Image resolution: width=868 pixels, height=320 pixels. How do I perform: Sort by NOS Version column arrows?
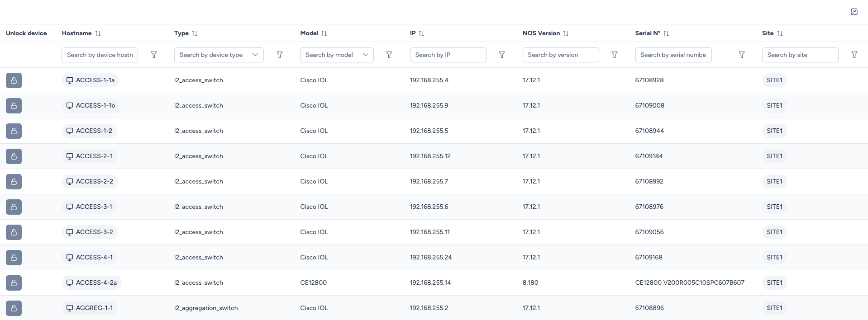coord(565,33)
